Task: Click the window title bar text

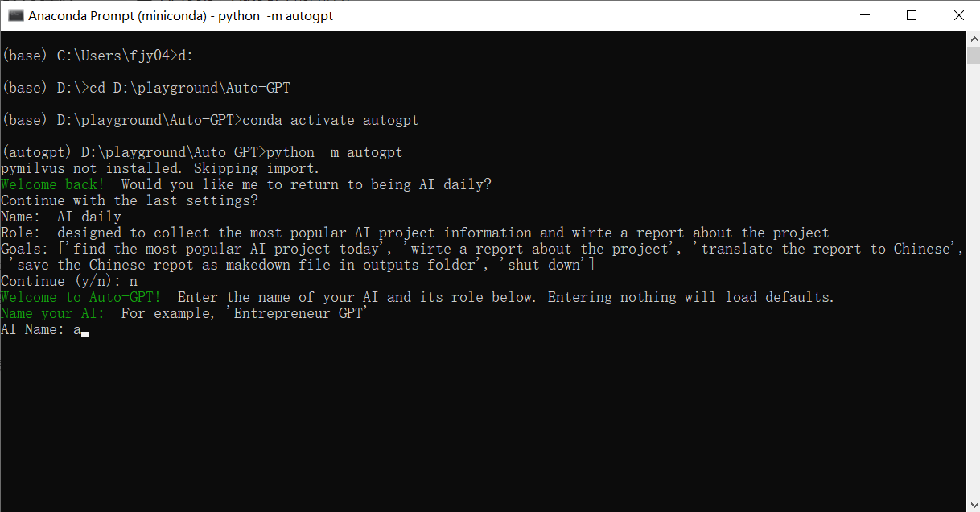Action: [x=180, y=15]
